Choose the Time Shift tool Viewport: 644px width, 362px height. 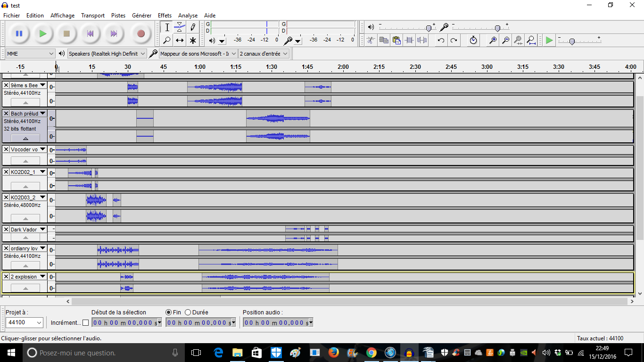pyautogui.click(x=180, y=41)
